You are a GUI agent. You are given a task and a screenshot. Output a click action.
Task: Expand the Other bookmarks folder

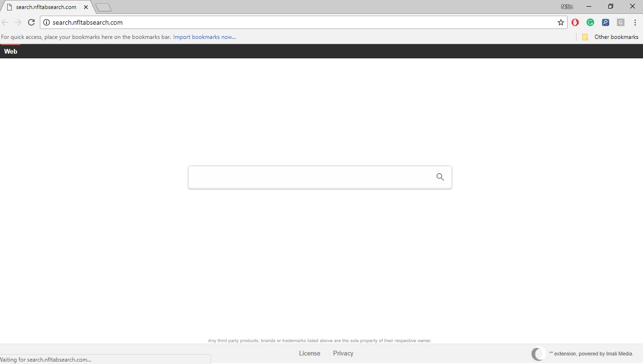(612, 37)
